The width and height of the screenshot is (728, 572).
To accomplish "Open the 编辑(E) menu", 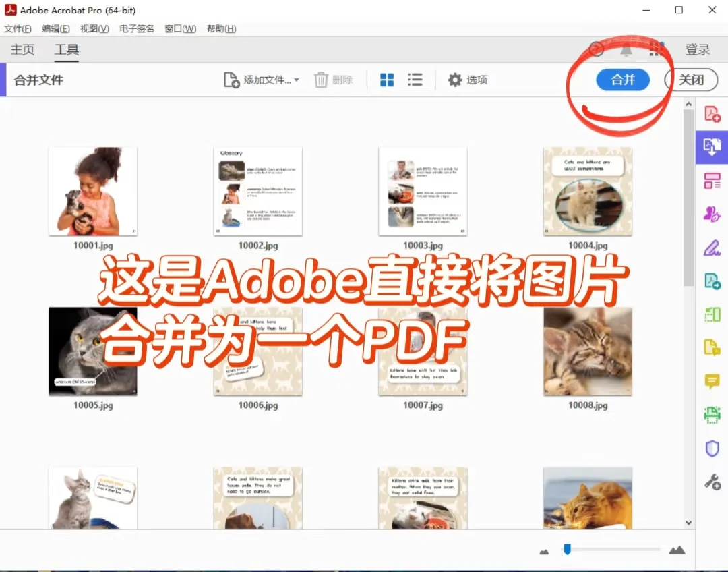I will coord(56,29).
